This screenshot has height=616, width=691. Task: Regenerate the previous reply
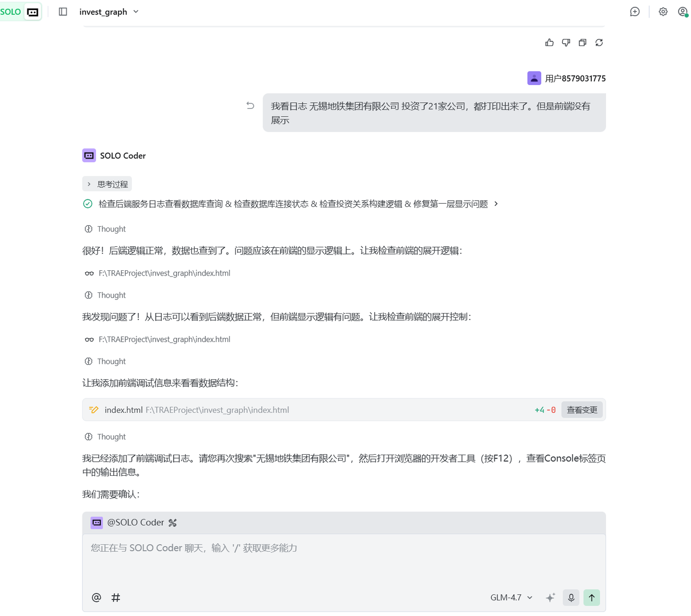(x=599, y=43)
